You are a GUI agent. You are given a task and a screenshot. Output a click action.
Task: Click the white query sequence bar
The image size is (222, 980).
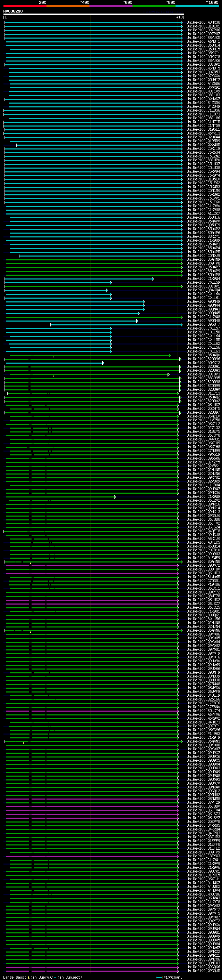[x=93, y=15]
